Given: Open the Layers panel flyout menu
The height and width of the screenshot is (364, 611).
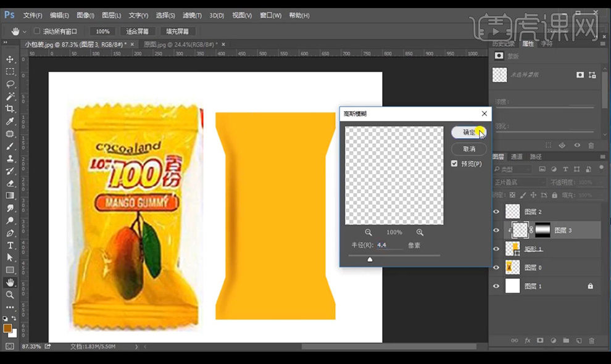Looking at the screenshot, I should point(602,157).
